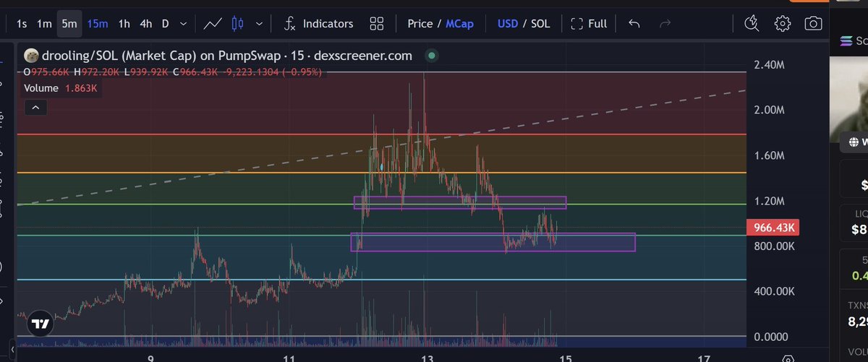Undo the last chart action
The height and width of the screenshot is (362, 868).
tap(634, 24)
